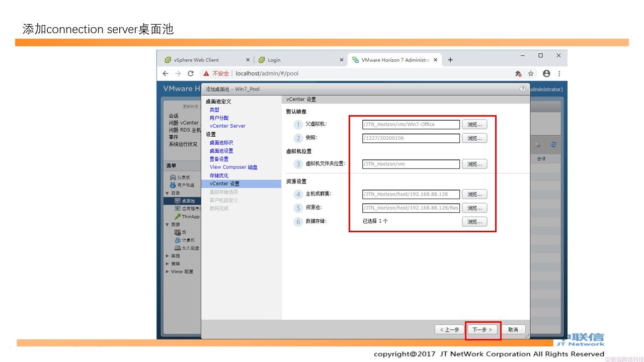Click the 下一步 next button

point(483,330)
